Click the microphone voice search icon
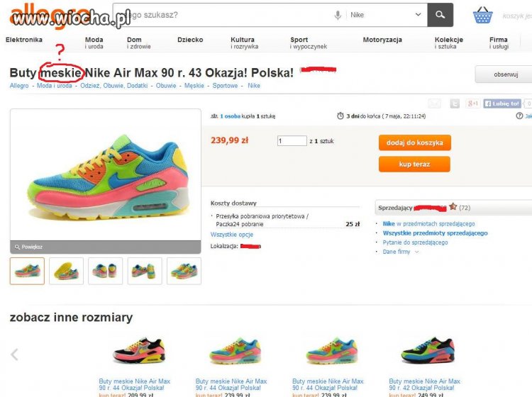This screenshot has width=532, height=397. [x=338, y=15]
